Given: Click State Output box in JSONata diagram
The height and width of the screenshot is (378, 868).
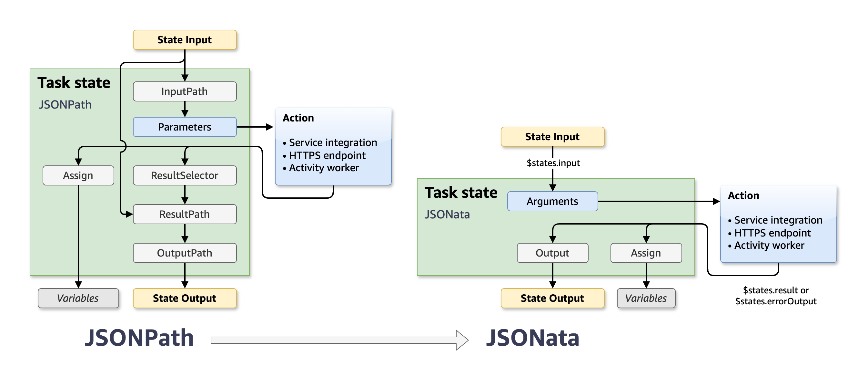Looking at the screenshot, I should [x=553, y=298].
